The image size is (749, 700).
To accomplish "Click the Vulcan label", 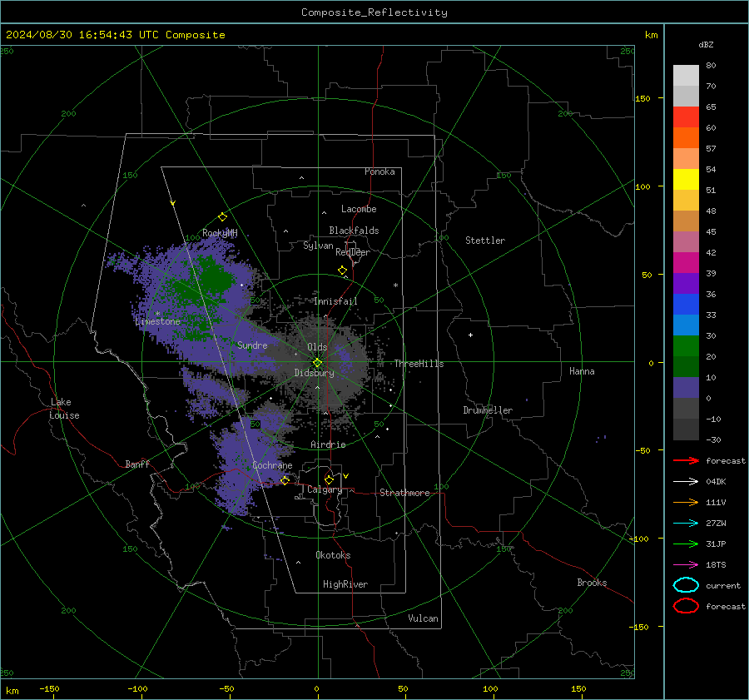I will (424, 618).
